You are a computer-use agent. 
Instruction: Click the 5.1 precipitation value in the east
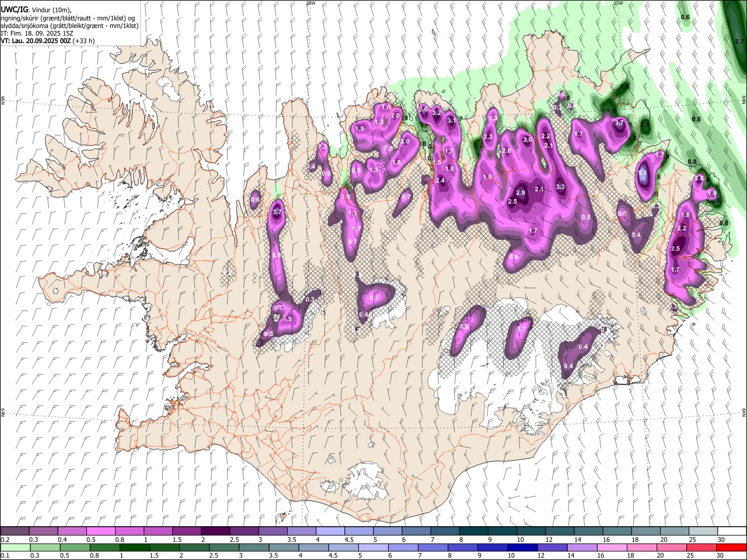click(643, 173)
